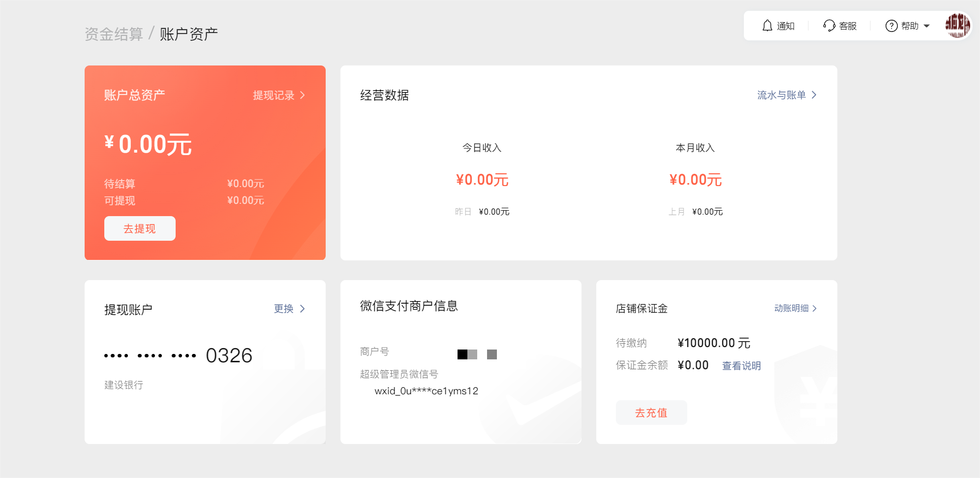Open 动账明细 link
The image size is (980, 478).
[791, 308]
